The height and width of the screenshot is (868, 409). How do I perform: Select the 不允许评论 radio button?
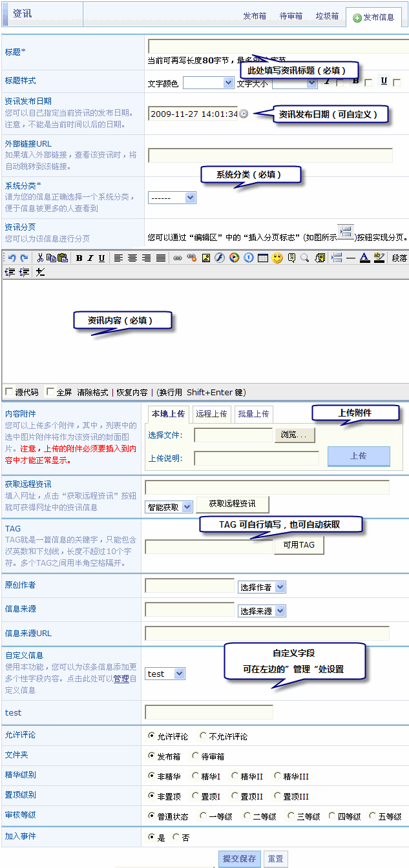pyautogui.click(x=203, y=736)
